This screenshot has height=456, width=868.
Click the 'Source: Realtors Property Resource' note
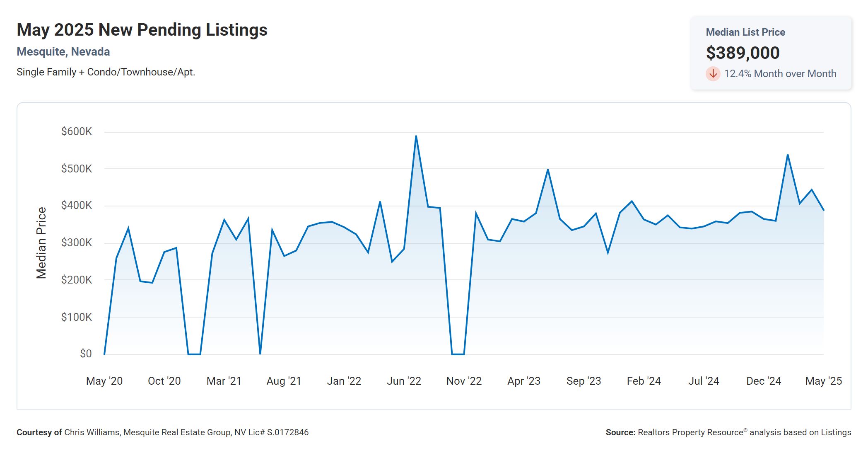[728, 432]
